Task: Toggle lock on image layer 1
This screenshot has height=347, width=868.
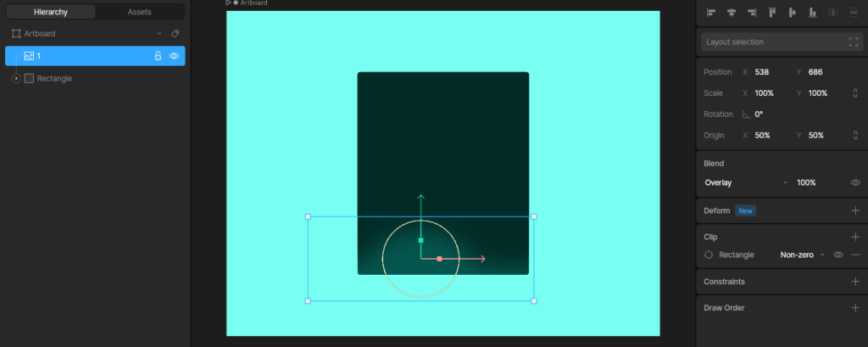Action: click(158, 56)
